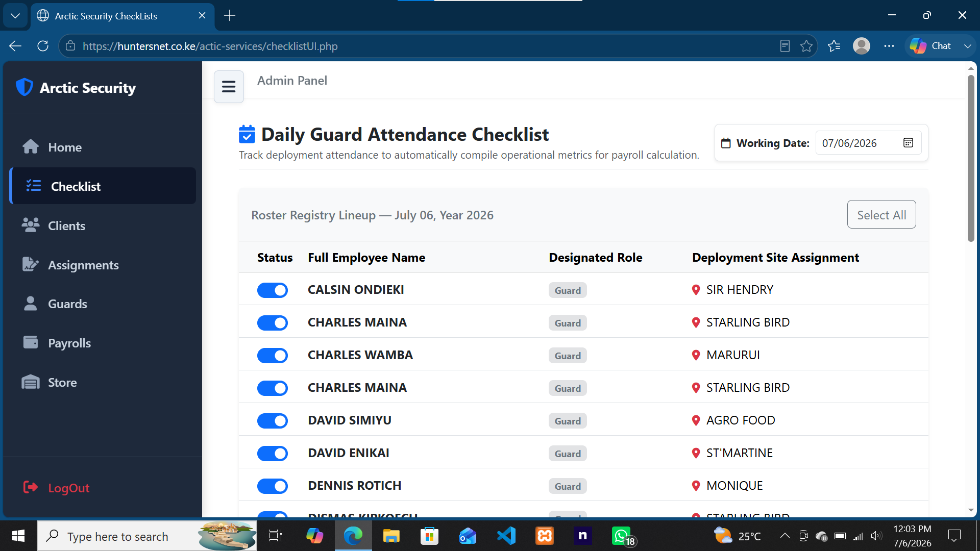Open a new browser tab
980x551 pixels.
(230, 16)
